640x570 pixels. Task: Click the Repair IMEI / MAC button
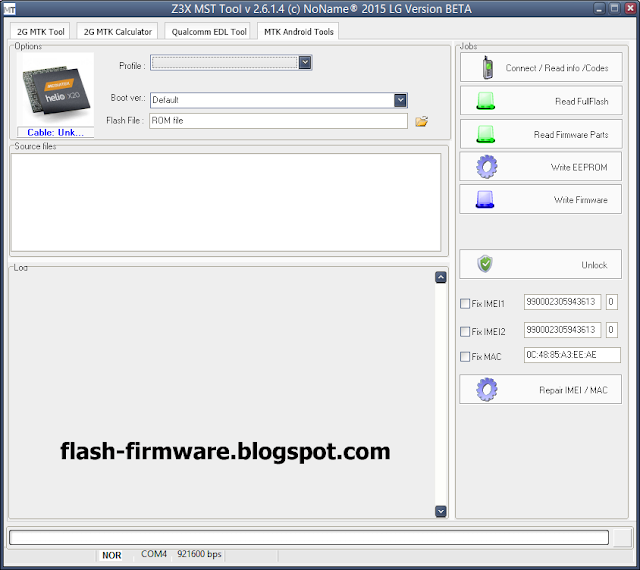tap(540, 390)
